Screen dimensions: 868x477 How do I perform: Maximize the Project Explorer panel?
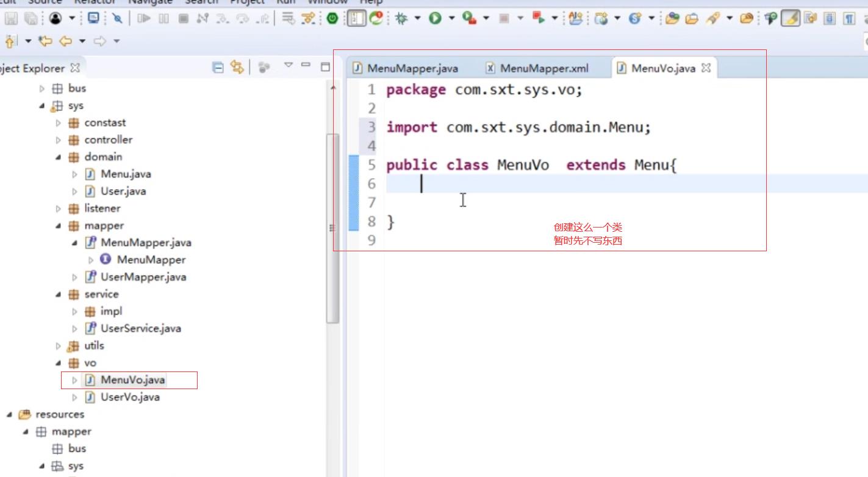click(325, 66)
